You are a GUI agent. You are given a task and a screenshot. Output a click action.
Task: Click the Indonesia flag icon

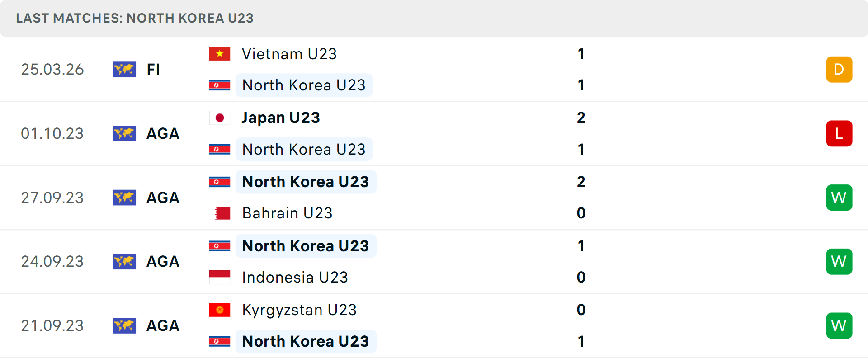220,277
